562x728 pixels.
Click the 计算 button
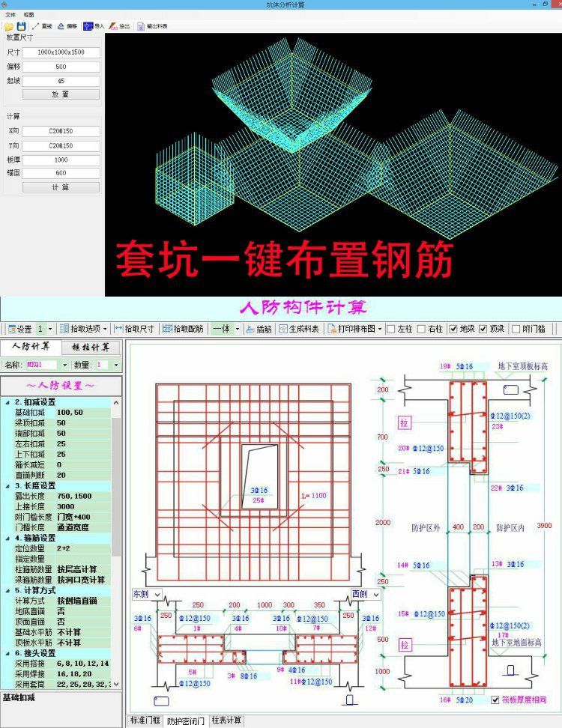(61, 187)
